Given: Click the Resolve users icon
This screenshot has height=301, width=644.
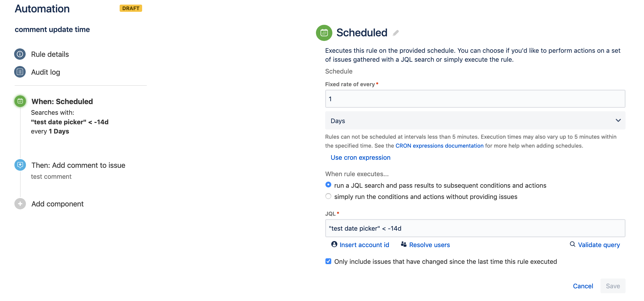Looking at the screenshot, I should [403, 244].
